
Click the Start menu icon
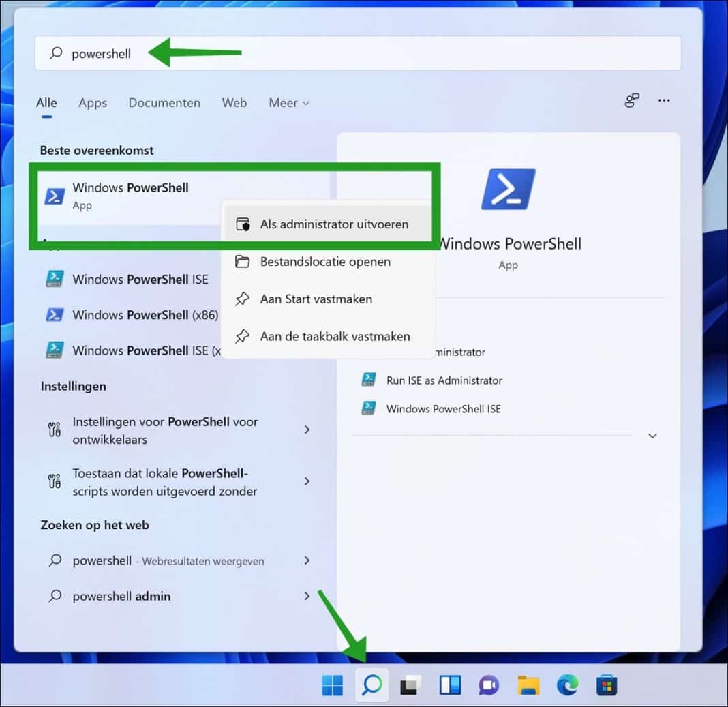(x=333, y=685)
